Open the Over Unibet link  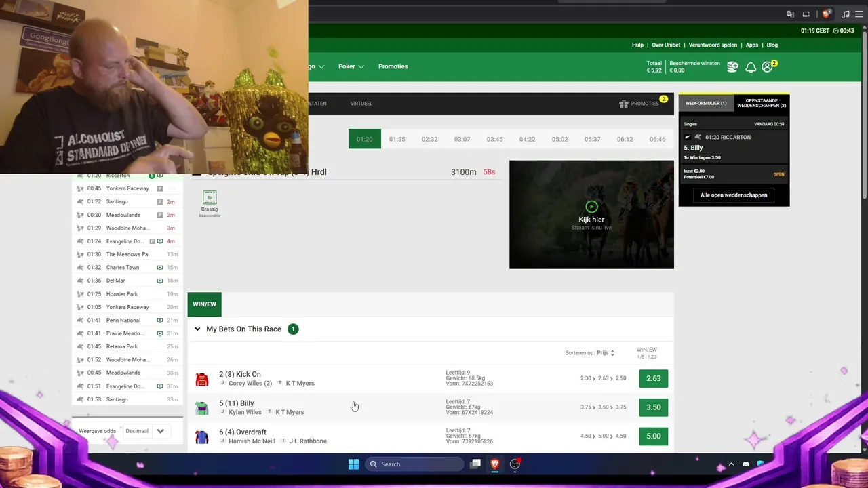[x=666, y=45]
